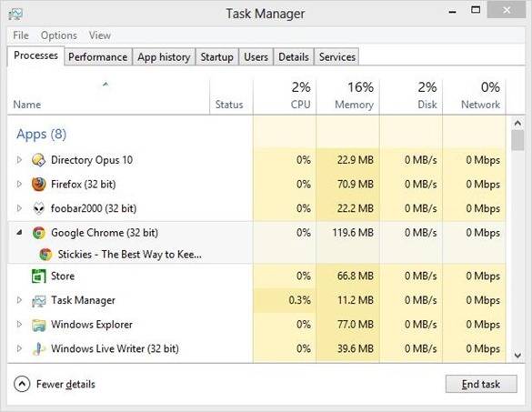This screenshot has height=412, width=532.
Task: Select the foobar2000 alien icon
Action: coord(39,208)
